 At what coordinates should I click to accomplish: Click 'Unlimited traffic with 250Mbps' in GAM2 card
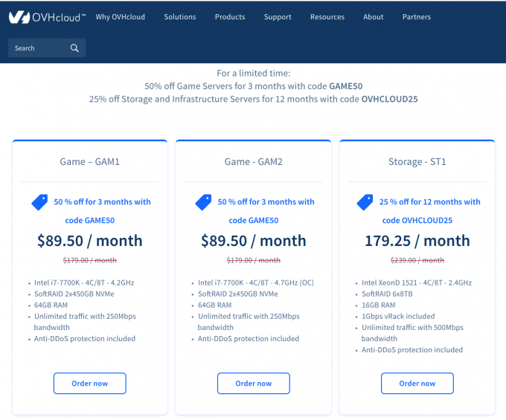pos(249,316)
